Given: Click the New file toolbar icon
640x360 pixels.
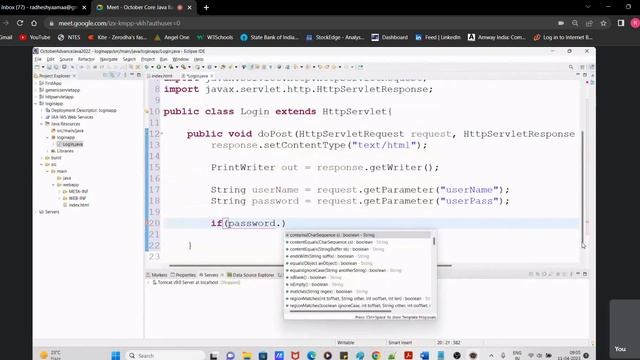Looking at the screenshot, I should pos(38,67).
